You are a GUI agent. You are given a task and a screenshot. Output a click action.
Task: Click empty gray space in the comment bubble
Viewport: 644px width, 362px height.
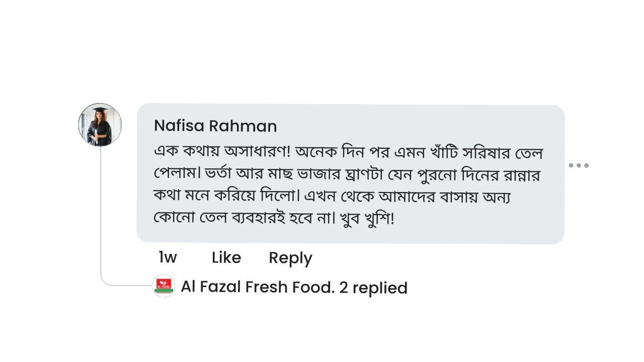point(478,221)
